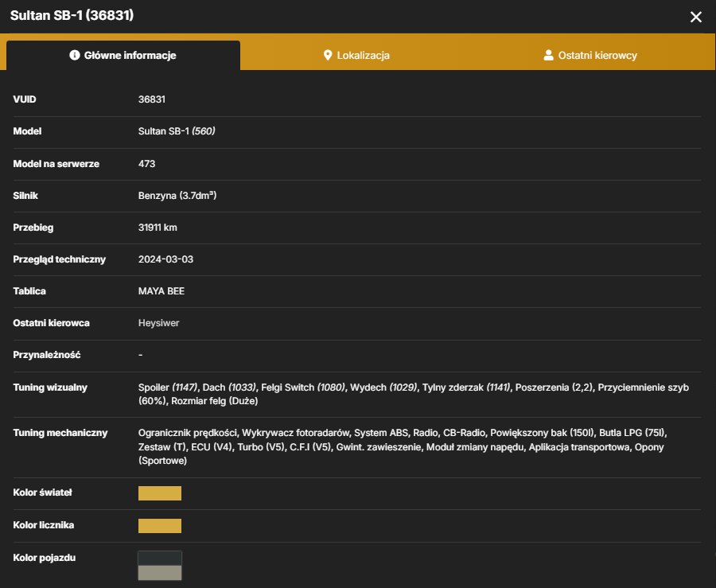Select the server model value 473

146,163
